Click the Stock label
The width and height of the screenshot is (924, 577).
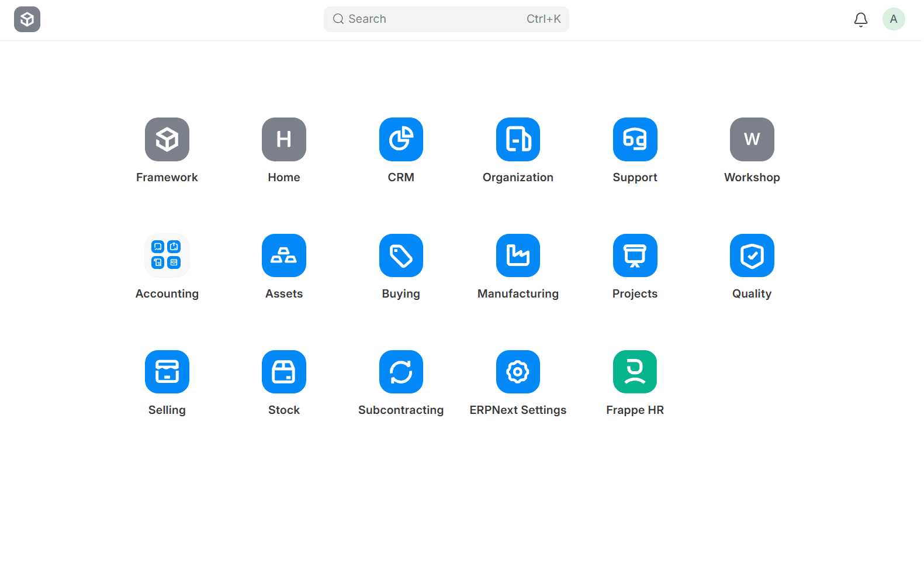pos(284,410)
